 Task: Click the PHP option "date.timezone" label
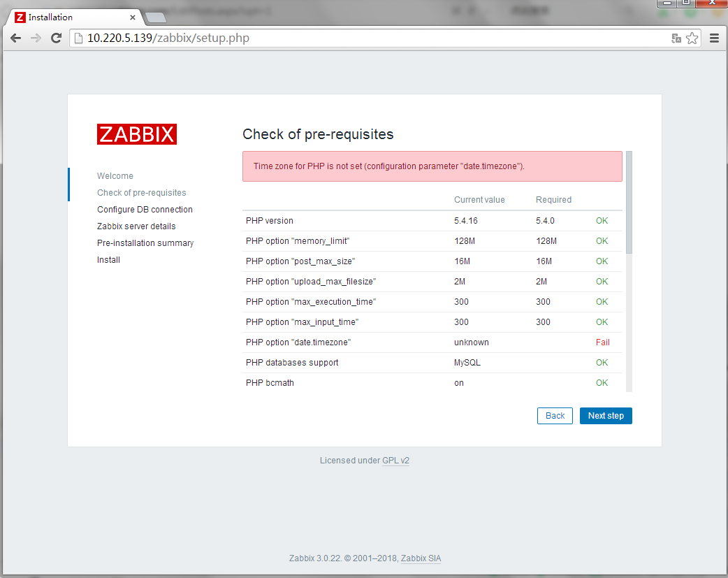298,342
